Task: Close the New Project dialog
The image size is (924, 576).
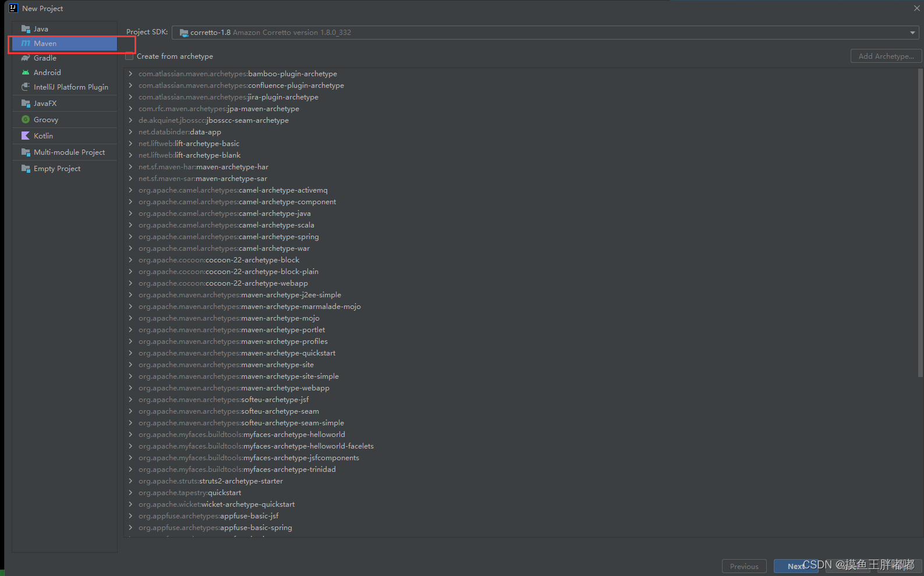Action: [916, 8]
